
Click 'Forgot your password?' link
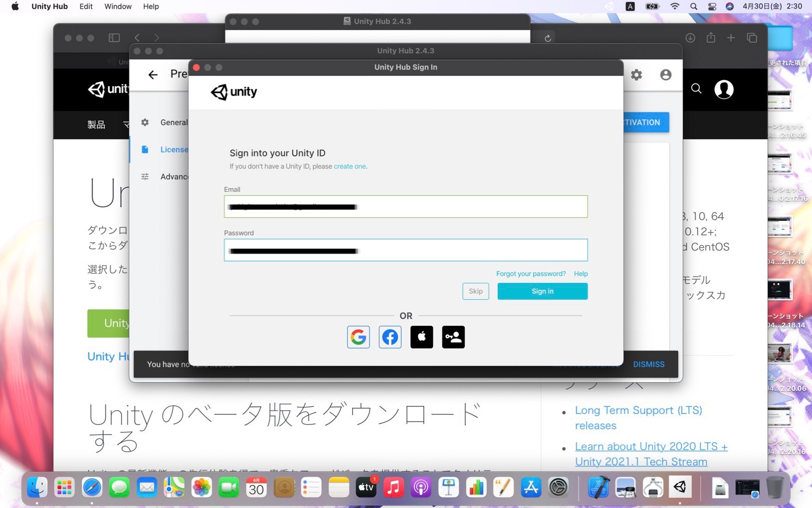[531, 274]
